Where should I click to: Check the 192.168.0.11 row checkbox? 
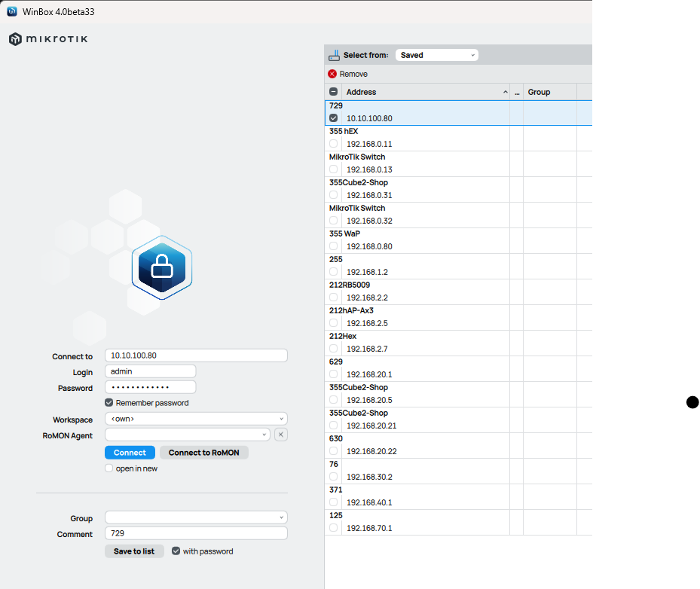click(334, 144)
